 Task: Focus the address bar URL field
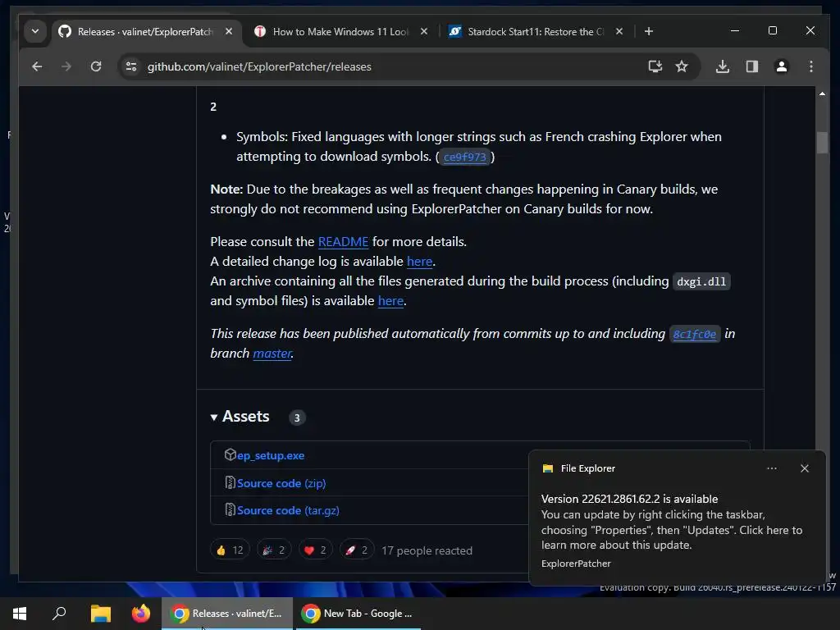tap(259, 66)
